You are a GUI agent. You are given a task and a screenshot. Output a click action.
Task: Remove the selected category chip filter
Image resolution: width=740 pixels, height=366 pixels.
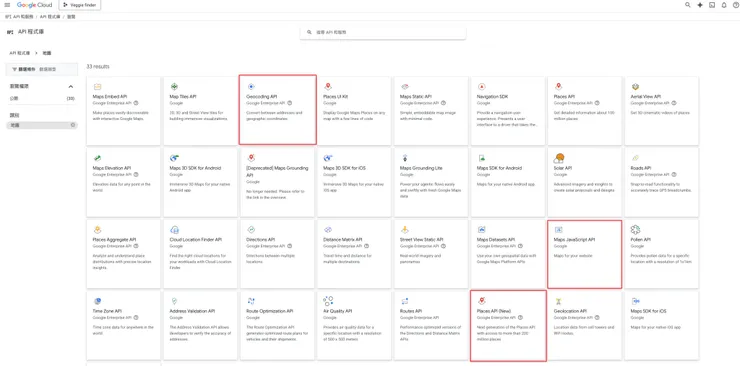pyautogui.click(x=73, y=125)
